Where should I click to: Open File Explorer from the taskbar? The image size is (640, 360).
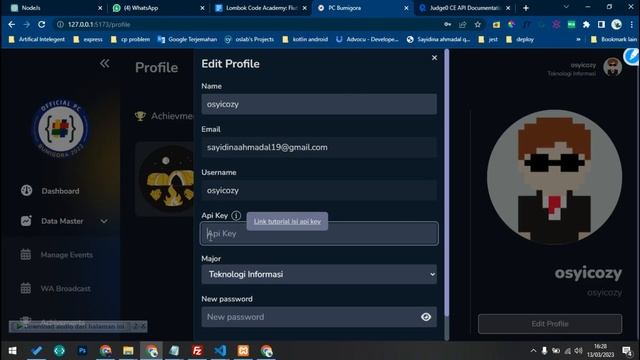pos(128,351)
